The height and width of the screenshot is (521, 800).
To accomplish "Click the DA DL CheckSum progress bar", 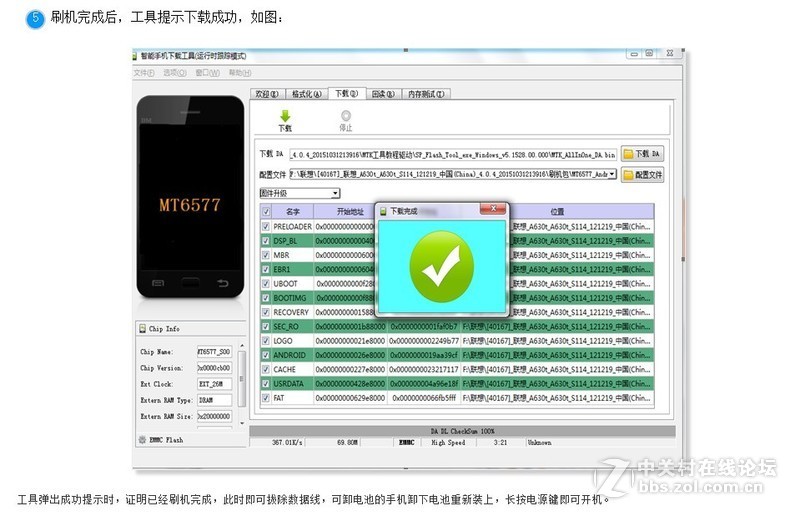I will coord(462,431).
